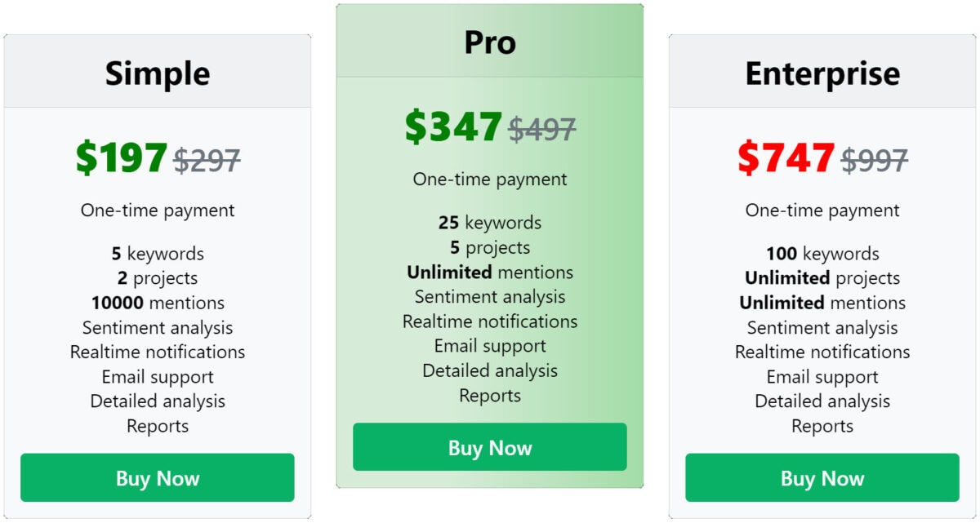Screen dimensions: 980x523
Task: Click Buy Now for the Pro plan
Action: click(490, 447)
